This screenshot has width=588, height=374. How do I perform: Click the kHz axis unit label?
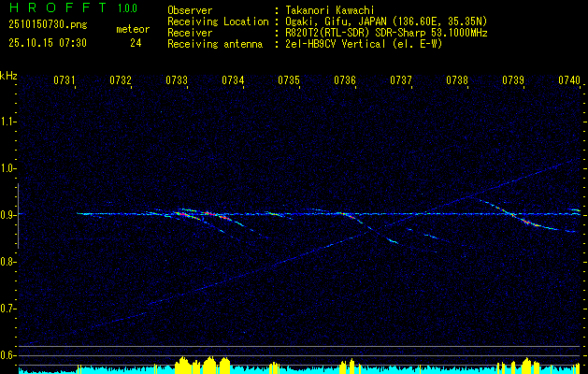(8, 76)
